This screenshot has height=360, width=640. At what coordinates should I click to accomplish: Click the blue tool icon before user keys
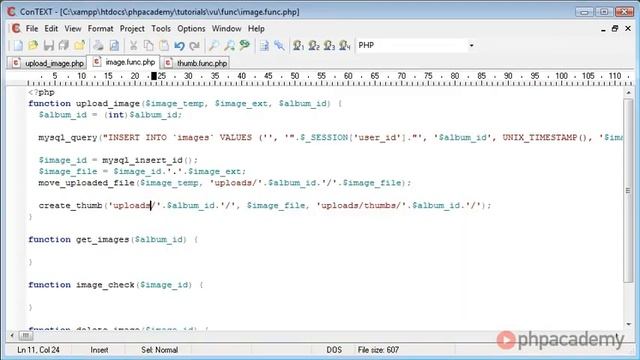coord(279,45)
